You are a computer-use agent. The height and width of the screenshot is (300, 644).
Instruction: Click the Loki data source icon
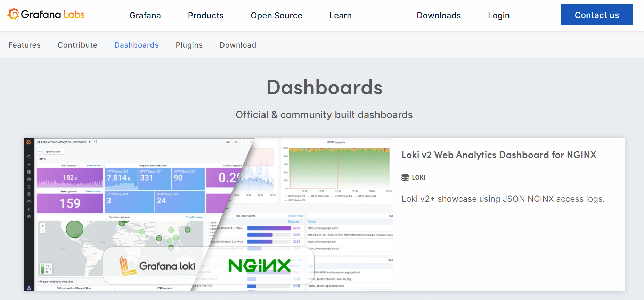pyautogui.click(x=405, y=177)
